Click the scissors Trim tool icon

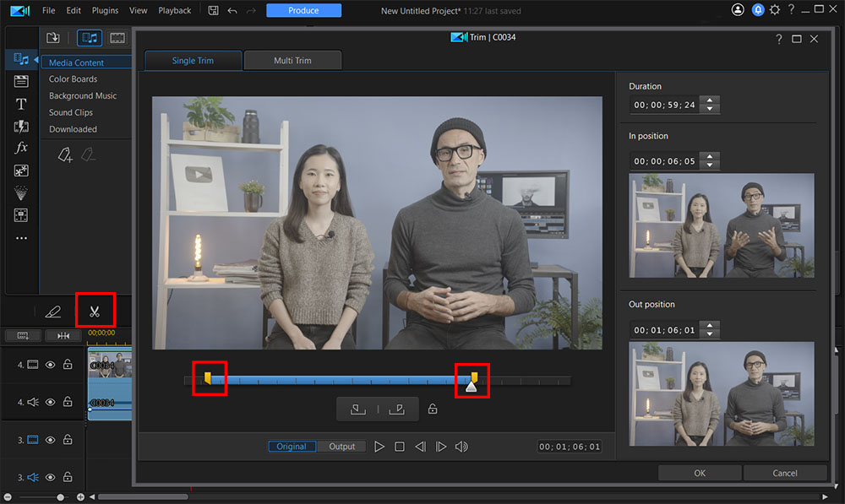94,312
